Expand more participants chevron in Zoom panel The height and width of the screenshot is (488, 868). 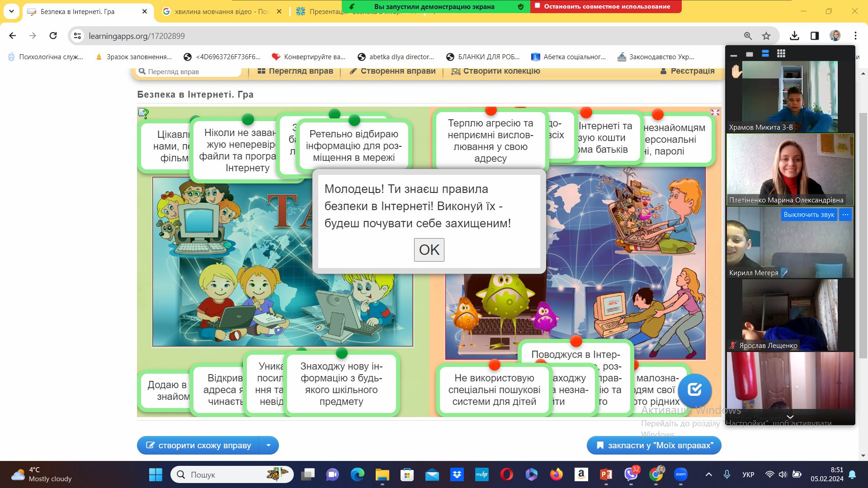(x=790, y=417)
